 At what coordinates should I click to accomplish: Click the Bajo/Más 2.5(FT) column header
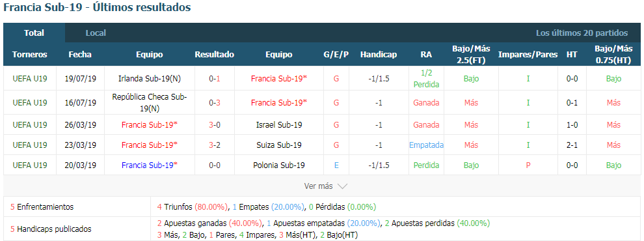tap(471, 54)
